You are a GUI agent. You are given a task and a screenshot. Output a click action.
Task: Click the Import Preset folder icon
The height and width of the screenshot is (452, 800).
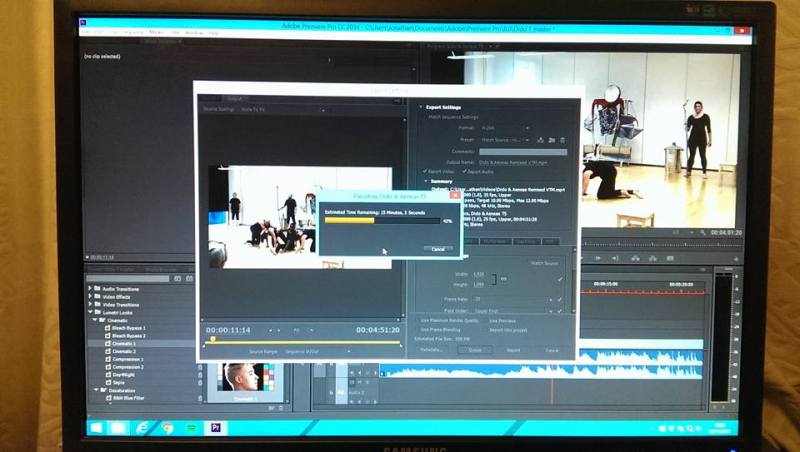point(552,140)
